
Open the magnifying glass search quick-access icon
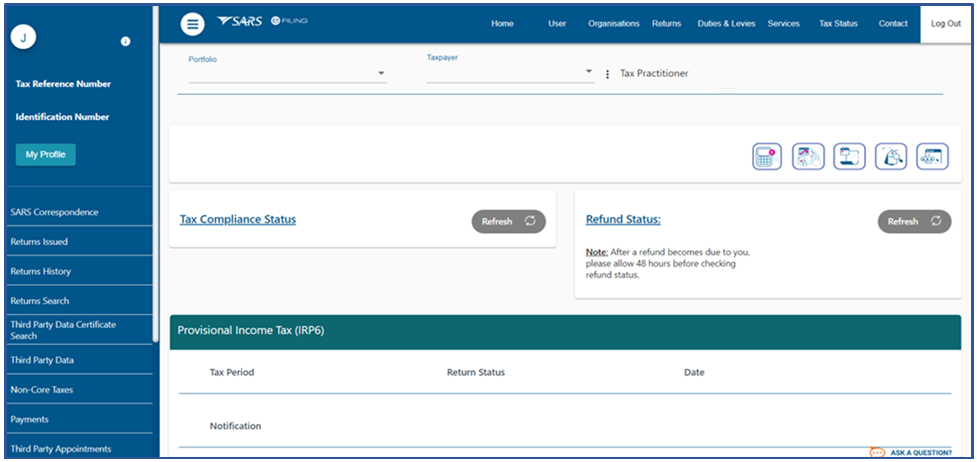click(890, 157)
